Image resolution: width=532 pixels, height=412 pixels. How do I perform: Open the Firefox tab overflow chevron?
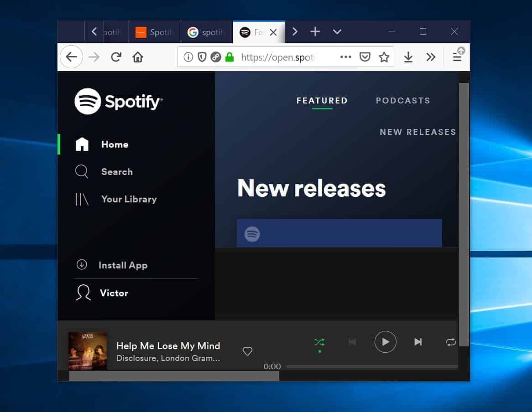(x=337, y=32)
